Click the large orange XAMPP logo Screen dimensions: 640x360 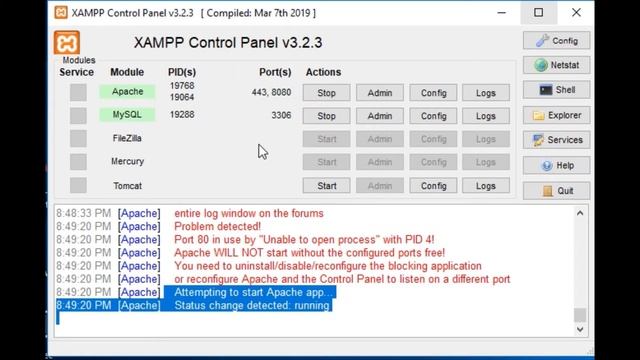[67, 42]
